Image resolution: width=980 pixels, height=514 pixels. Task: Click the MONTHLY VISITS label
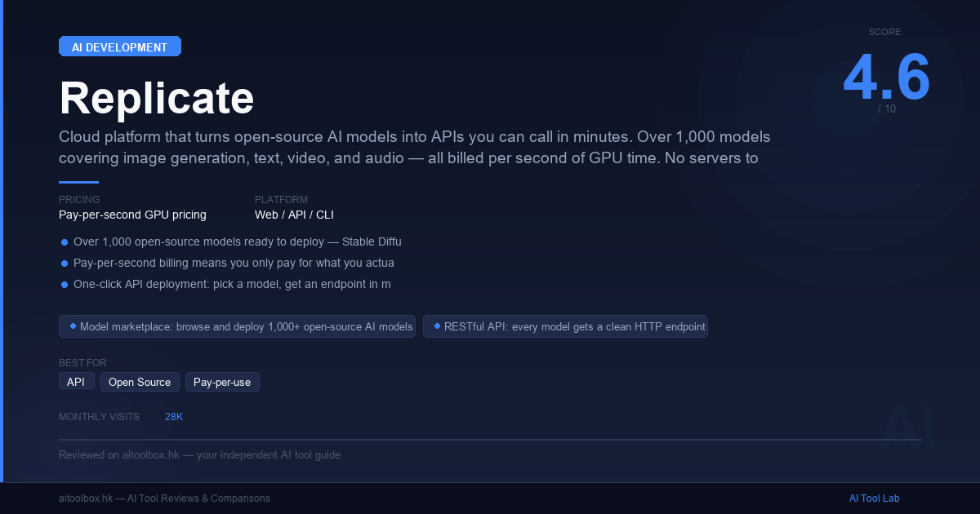coord(99,417)
